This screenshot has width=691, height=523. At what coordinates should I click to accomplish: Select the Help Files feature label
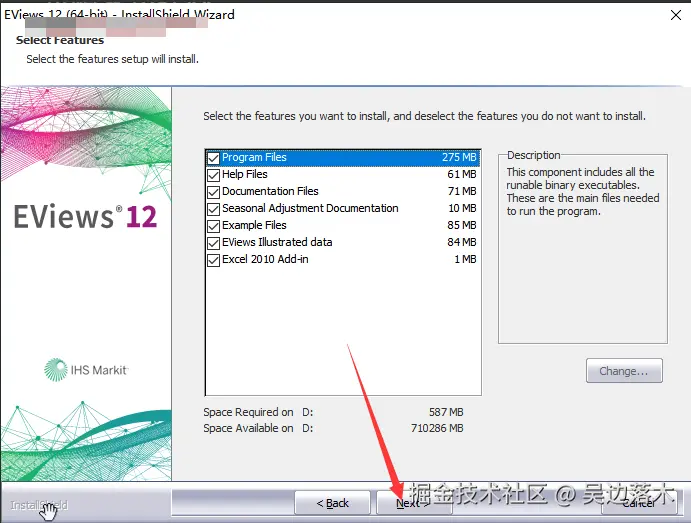coord(245,174)
